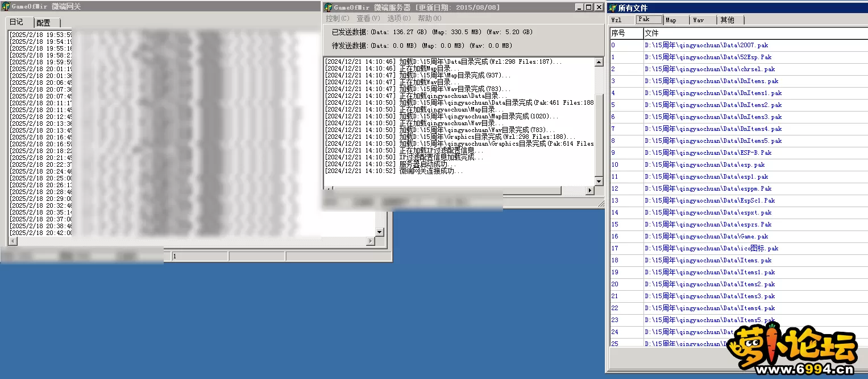Click the 服务器启动成功 log line
The width and height of the screenshot is (868, 379).
pos(391,164)
